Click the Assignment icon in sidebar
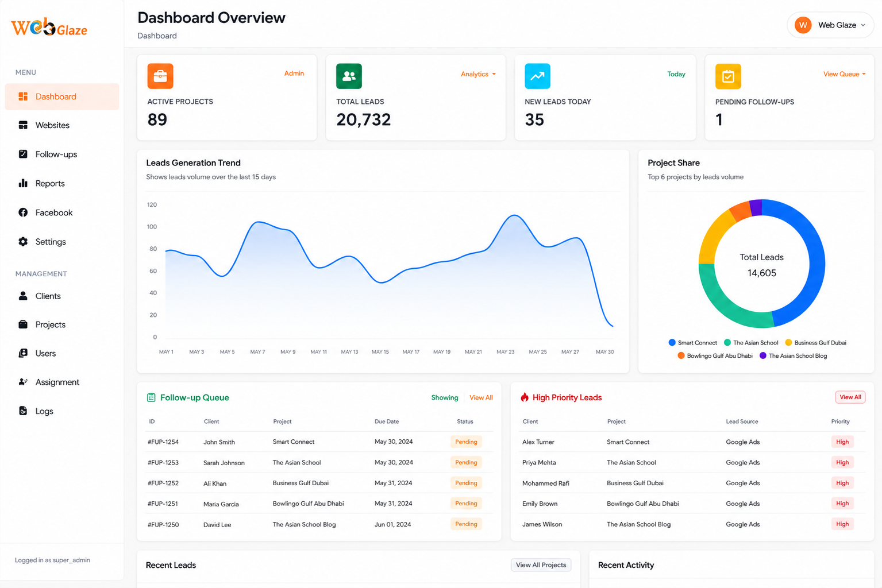882x588 pixels. tap(23, 382)
